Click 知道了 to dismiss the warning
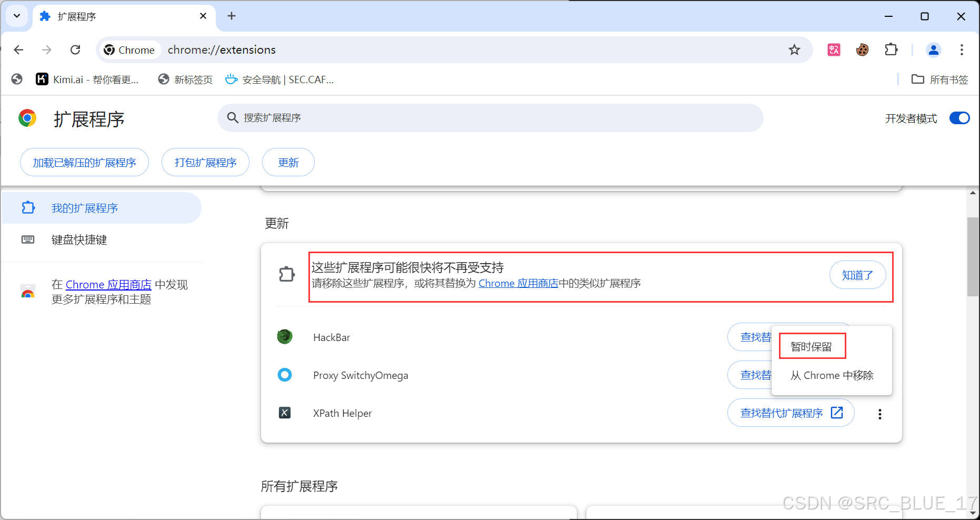Viewport: 980px width, 520px height. [x=857, y=275]
